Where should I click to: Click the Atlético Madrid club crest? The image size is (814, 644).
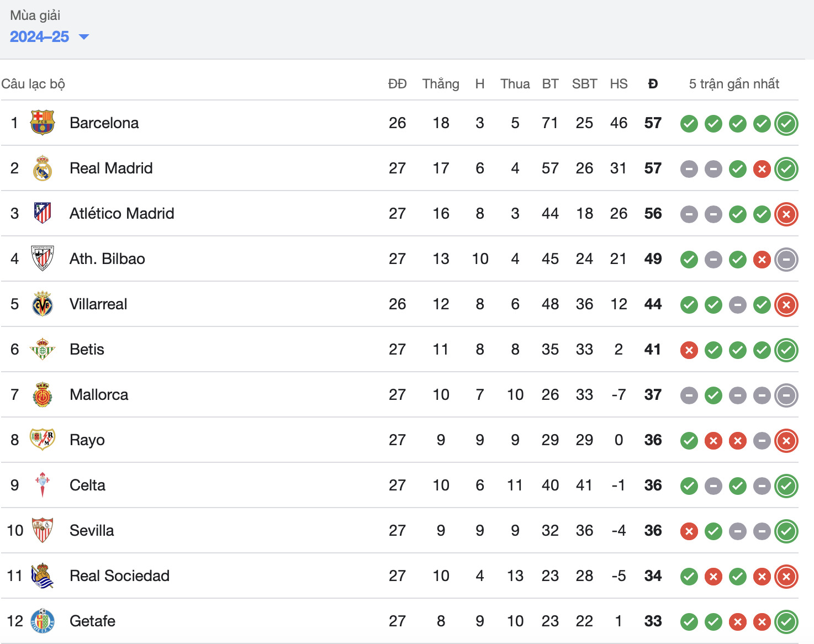43,213
